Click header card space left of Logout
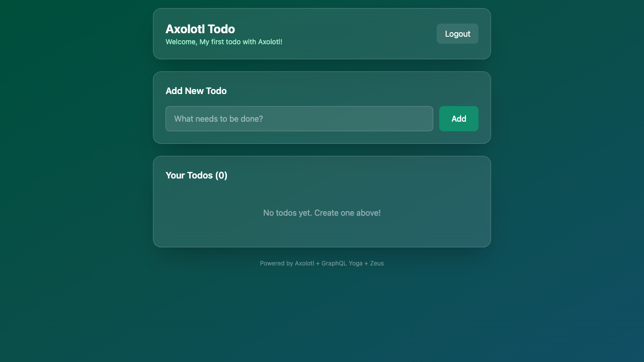 pyautogui.click(x=362, y=34)
